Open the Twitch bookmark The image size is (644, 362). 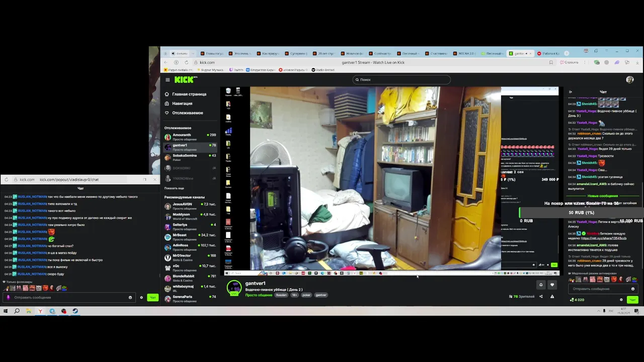point(236,70)
